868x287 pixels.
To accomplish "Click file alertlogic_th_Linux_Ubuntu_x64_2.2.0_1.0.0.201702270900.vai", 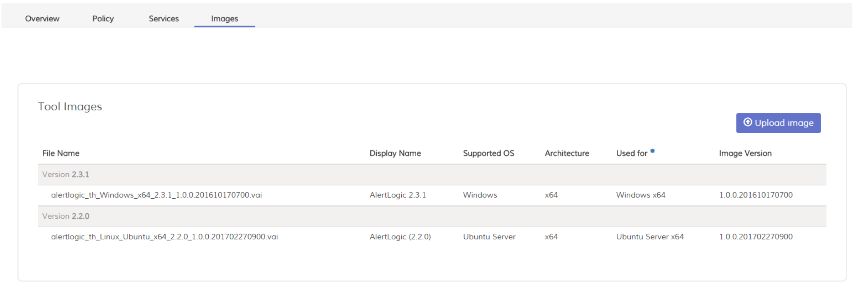I will point(164,237).
